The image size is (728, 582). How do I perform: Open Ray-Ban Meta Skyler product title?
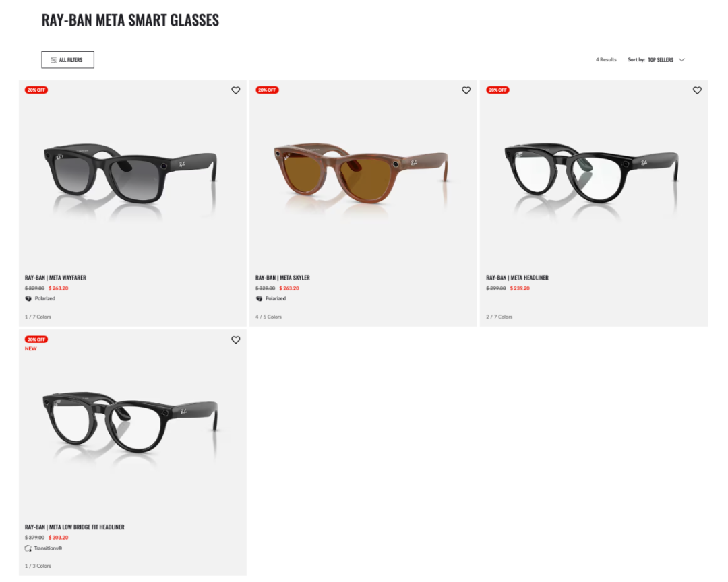coord(282,278)
